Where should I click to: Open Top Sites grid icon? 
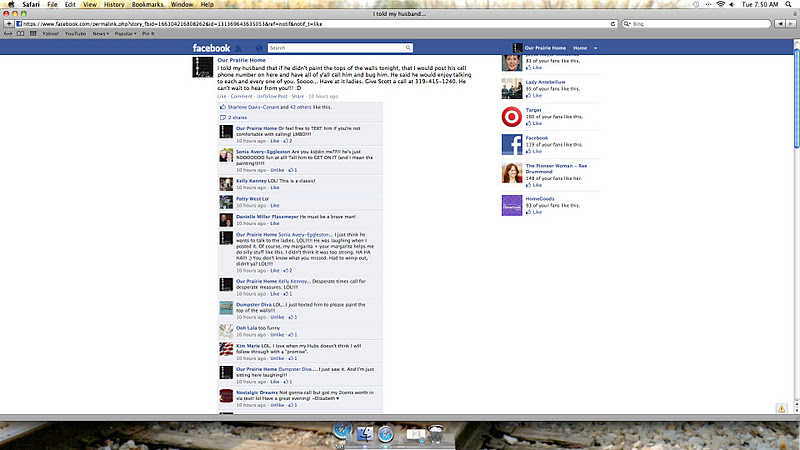pos(33,34)
